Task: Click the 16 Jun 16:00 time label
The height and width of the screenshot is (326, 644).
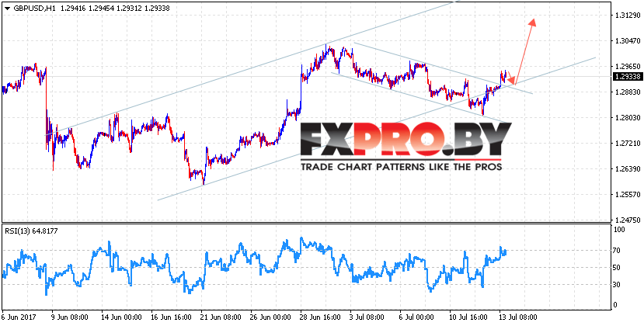Action: coord(169,317)
